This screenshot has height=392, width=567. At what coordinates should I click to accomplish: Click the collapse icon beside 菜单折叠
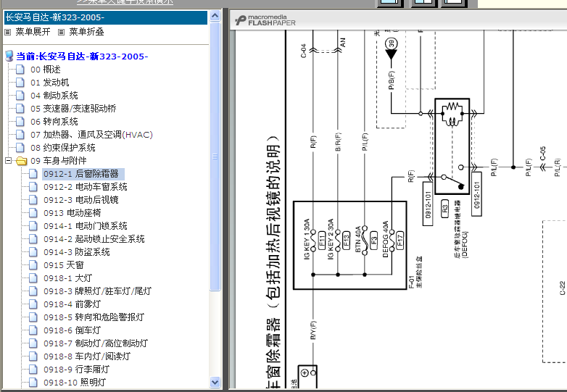pos(61,32)
